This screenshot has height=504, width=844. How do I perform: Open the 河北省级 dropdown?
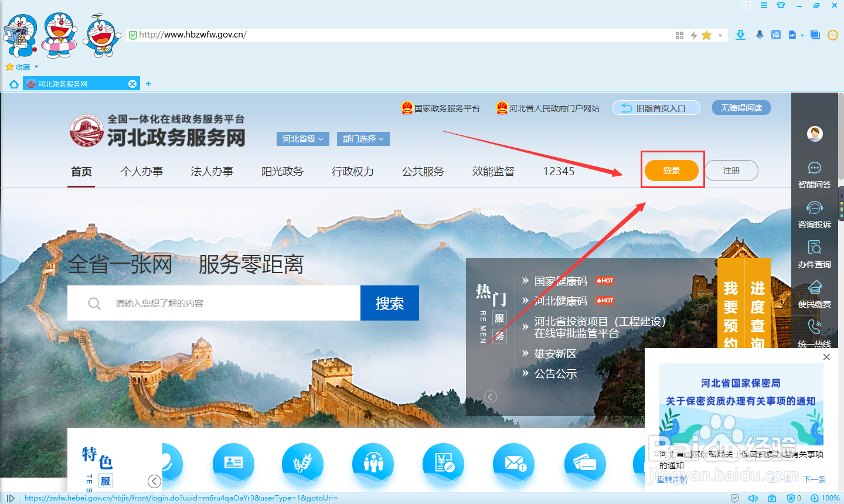[x=302, y=139]
